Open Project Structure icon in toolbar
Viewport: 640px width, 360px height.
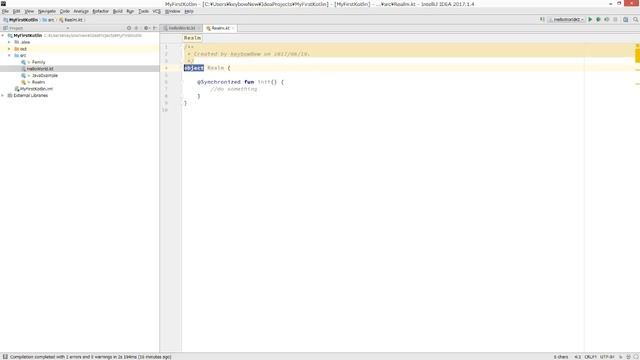[x=625, y=20]
